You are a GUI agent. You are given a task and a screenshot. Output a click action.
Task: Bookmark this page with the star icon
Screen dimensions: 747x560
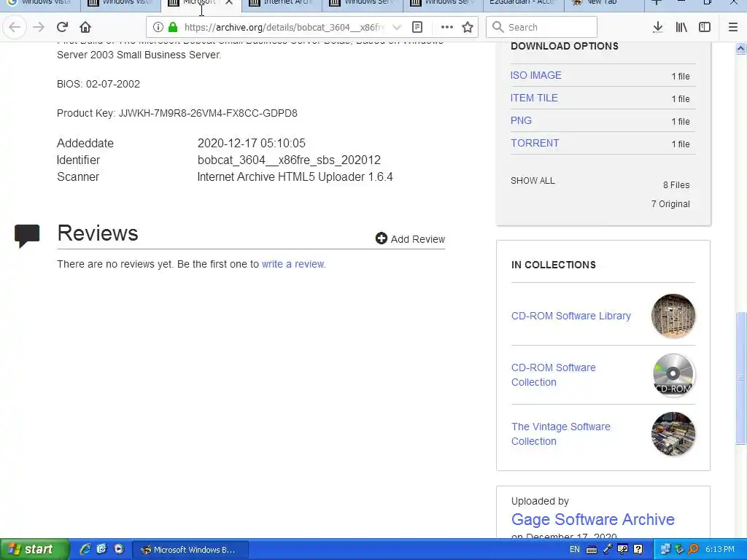(x=468, y=27)
